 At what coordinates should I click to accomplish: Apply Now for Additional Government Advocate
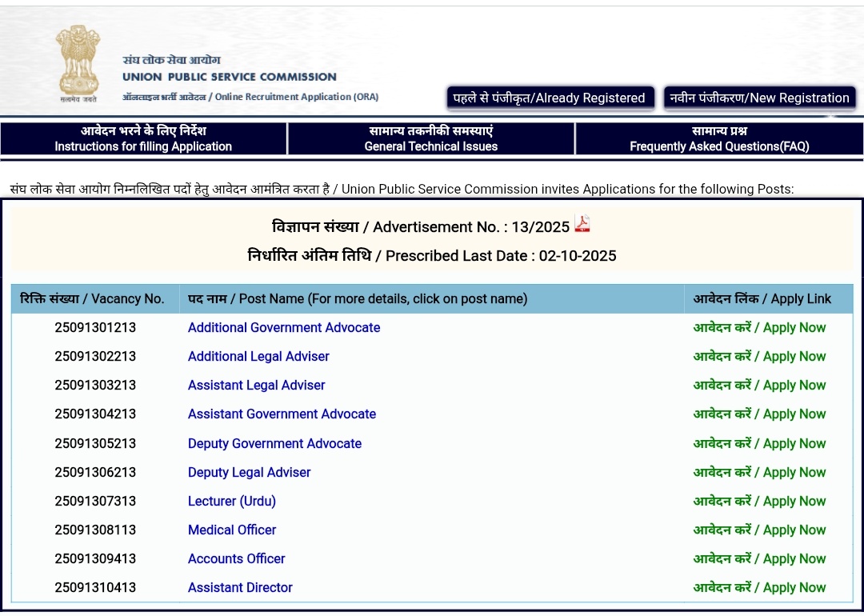759,327
